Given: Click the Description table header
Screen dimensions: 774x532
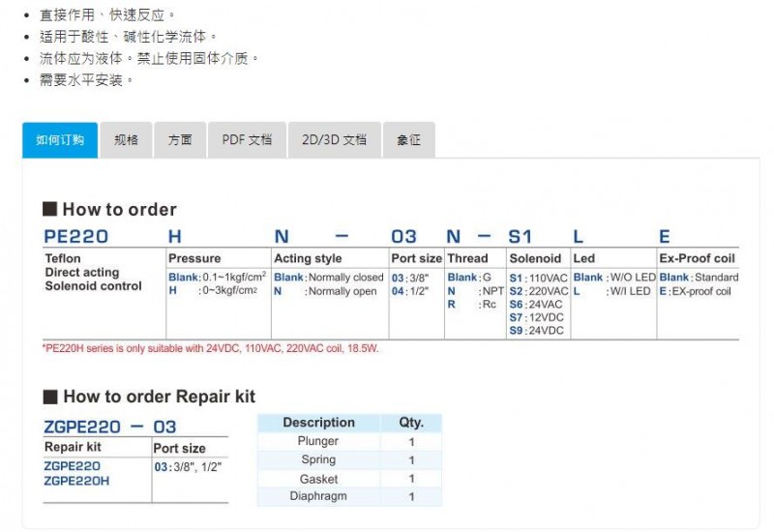Looking at the screenshot, I should coord(318,423).
